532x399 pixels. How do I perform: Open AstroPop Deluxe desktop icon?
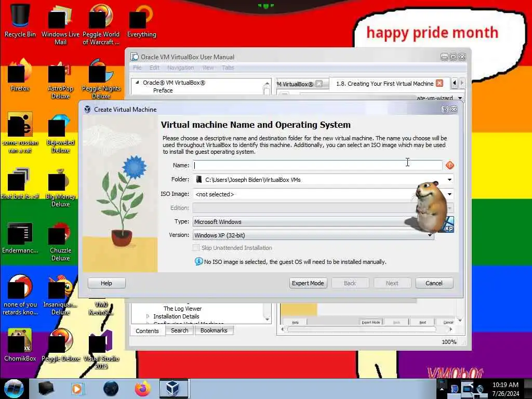[x=60, y=79]
